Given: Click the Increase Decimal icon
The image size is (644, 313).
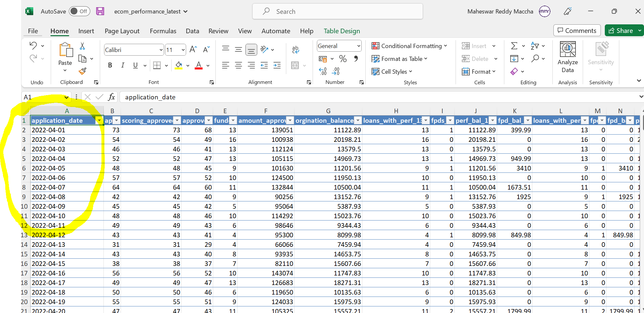Looking at the screenshot, I should click(323, 71).
